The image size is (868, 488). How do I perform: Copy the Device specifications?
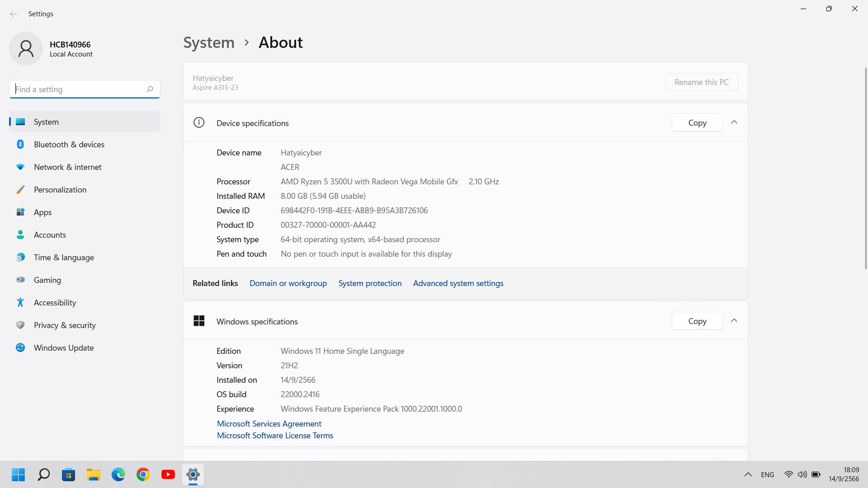tap(697, 122)
